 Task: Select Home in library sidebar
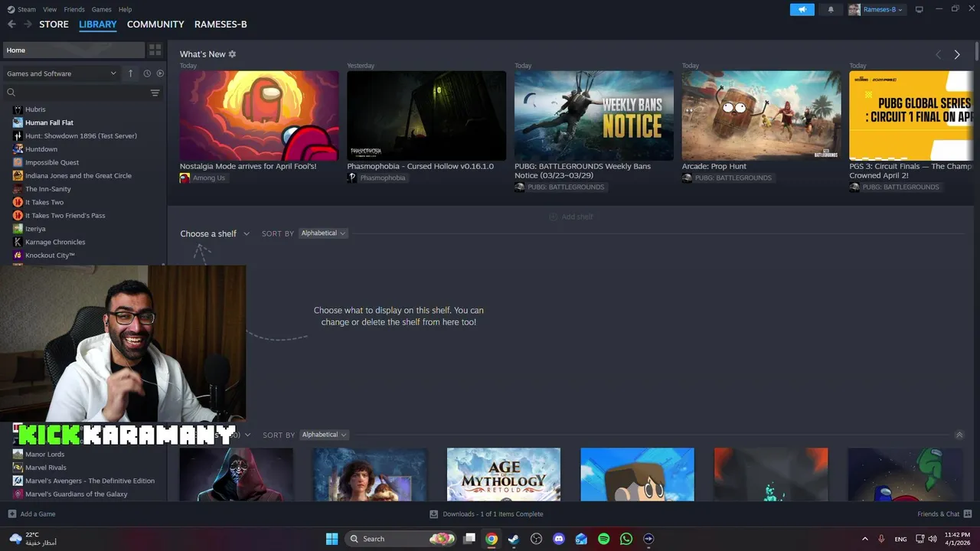[x=73, y=51]
